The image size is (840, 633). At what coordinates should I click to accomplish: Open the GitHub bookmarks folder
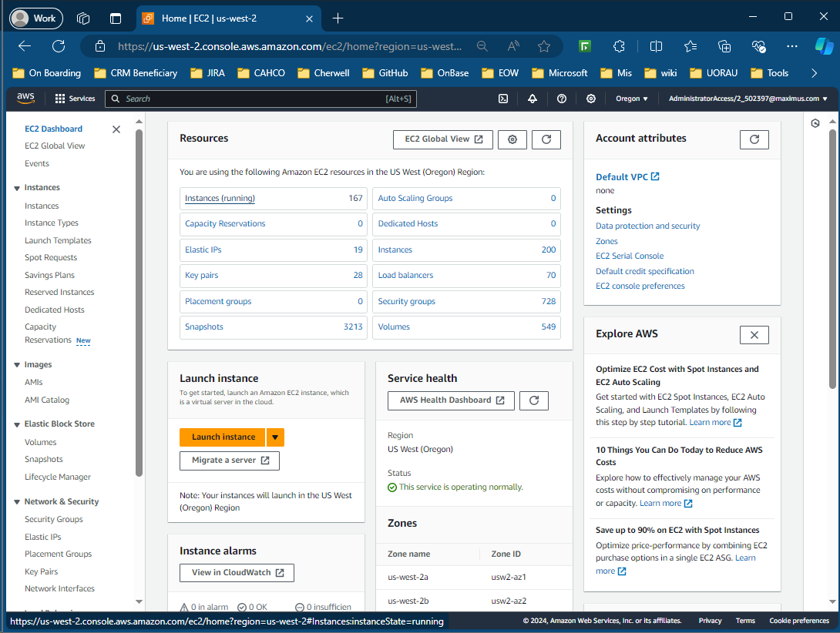click(385, 73)
